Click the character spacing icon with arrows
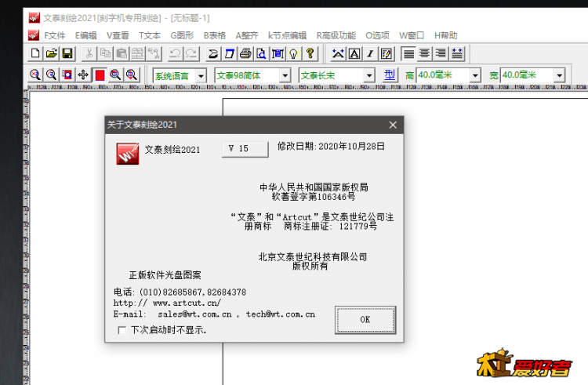The height and width of the screenshot is (385, 588). (x=338, y=53)
